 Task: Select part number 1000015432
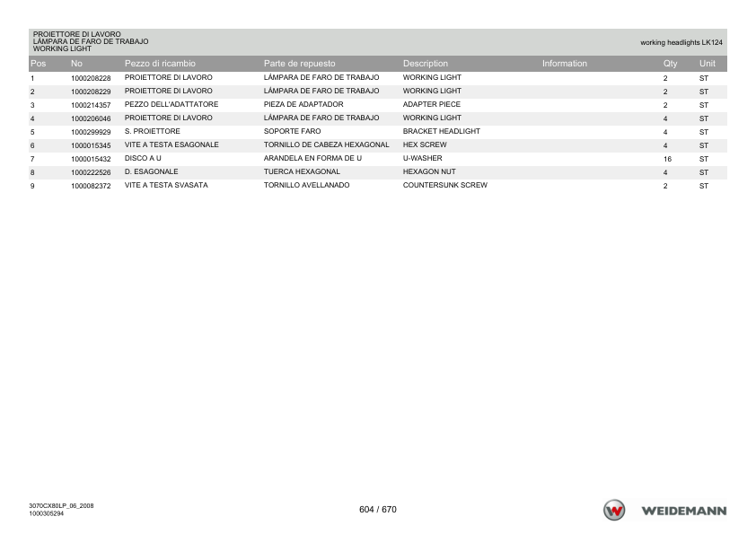point(91,159)
